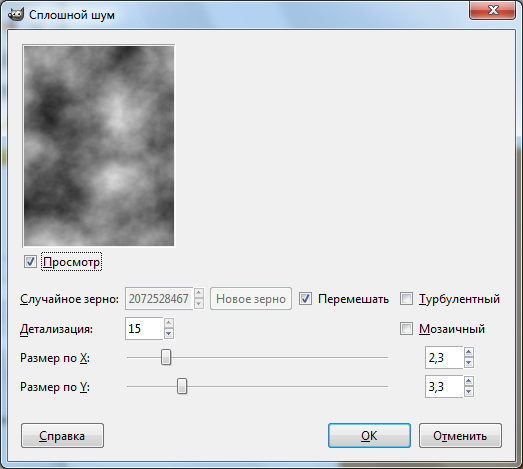
Task: Click the Размер по Y slider handle
Action: (182, 386)
